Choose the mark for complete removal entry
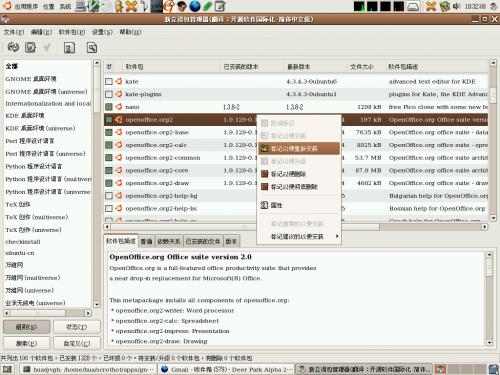 pos(299,186)
